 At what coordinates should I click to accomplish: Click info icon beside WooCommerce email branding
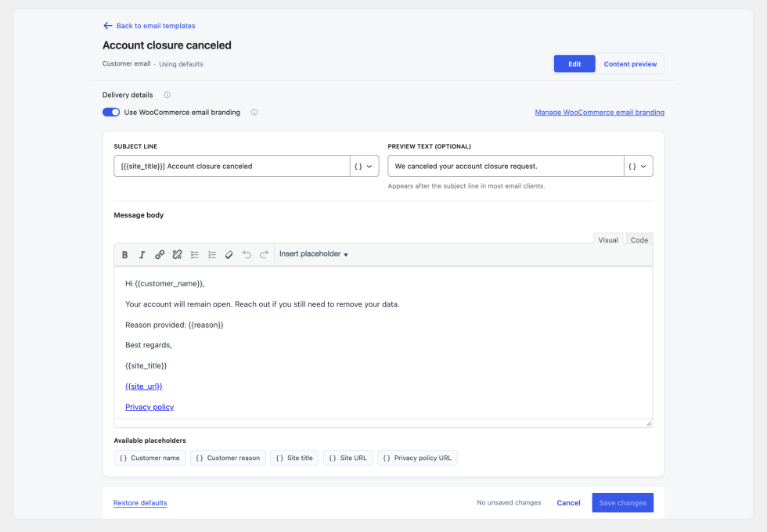[x=254, y=113]
